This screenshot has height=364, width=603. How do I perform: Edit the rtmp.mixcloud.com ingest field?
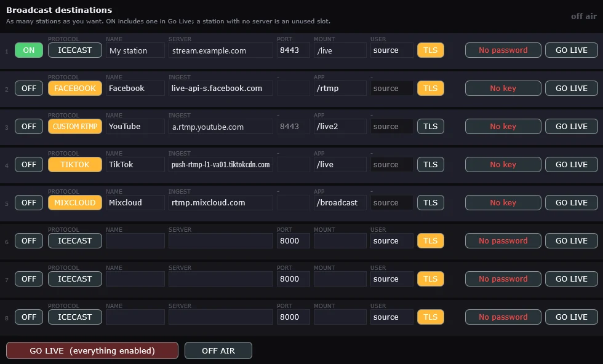pos(221,202)
